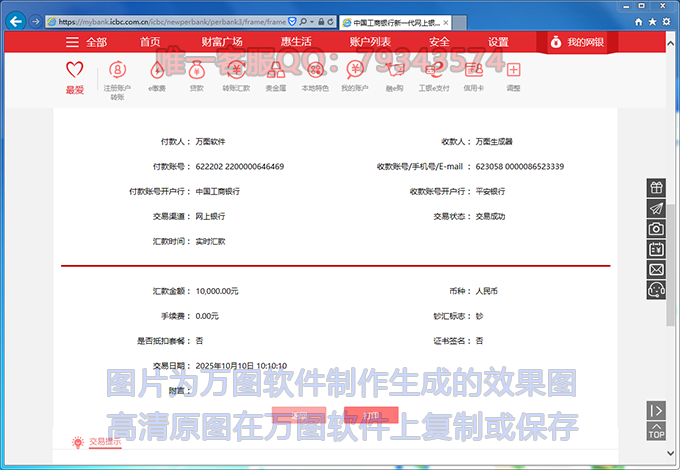Open the 调整 adjust shortcuts icon

tap(513, 71)
